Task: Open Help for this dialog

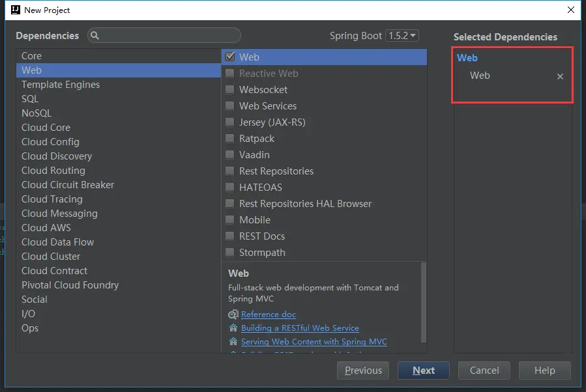Action: 544,371
